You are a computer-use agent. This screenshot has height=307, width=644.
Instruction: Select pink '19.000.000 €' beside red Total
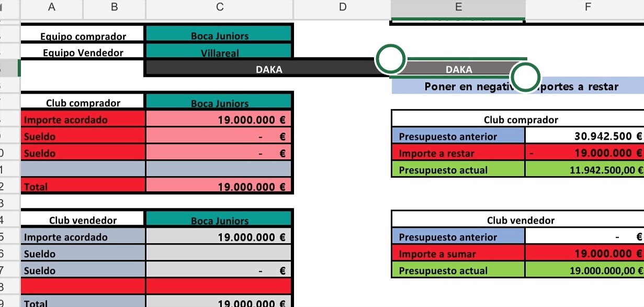[x=219, y=186]
